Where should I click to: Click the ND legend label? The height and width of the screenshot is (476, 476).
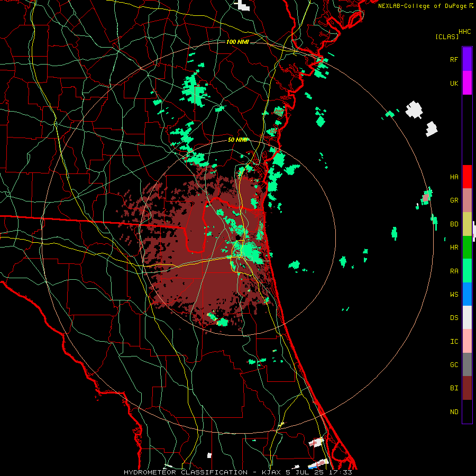point(454,412)
